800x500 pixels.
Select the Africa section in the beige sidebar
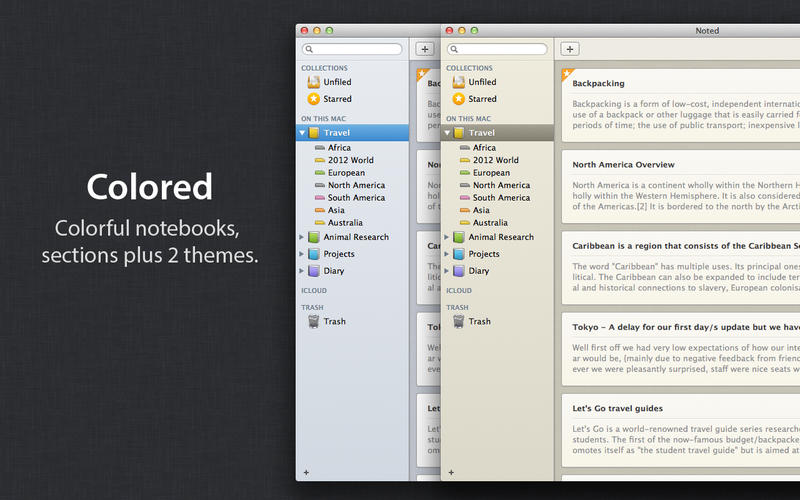[x=484, y=147]
